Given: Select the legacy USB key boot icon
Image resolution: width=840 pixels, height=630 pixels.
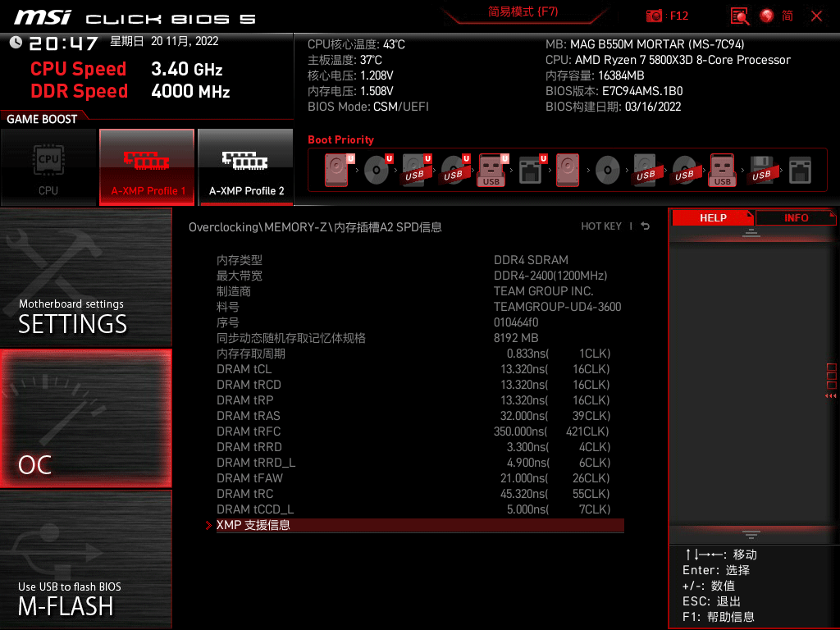Looking at the screenshot, I should (723, 170).
